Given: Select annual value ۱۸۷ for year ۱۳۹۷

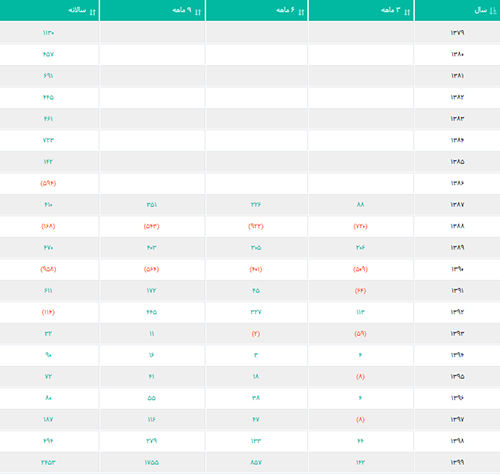Looking at the screenshot, I should pos(48,419).
